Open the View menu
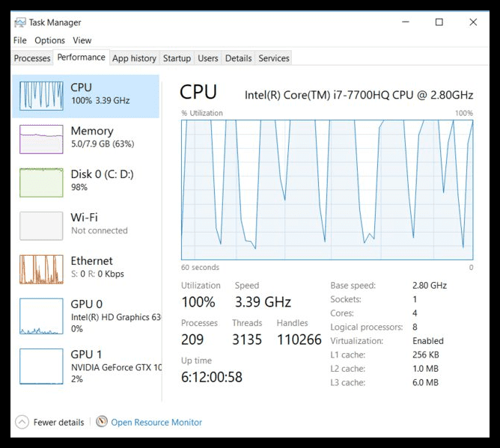500x448 pixels. click(82, 40)
